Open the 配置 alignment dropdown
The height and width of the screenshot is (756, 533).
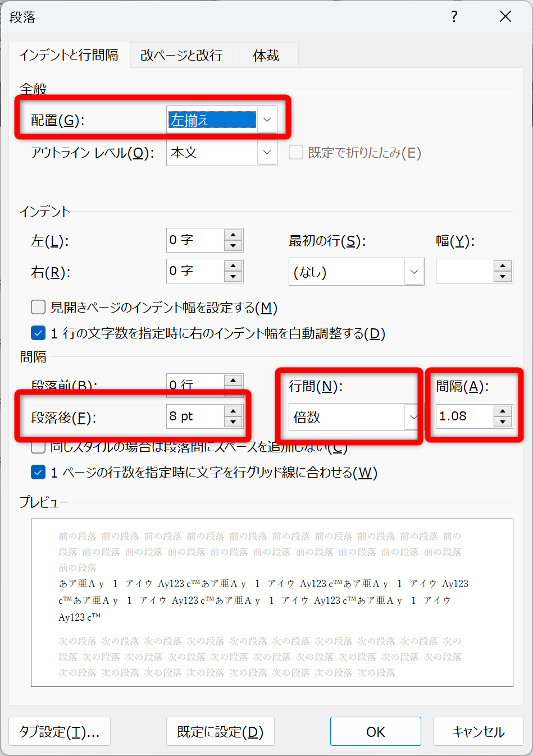click(267, 120)
